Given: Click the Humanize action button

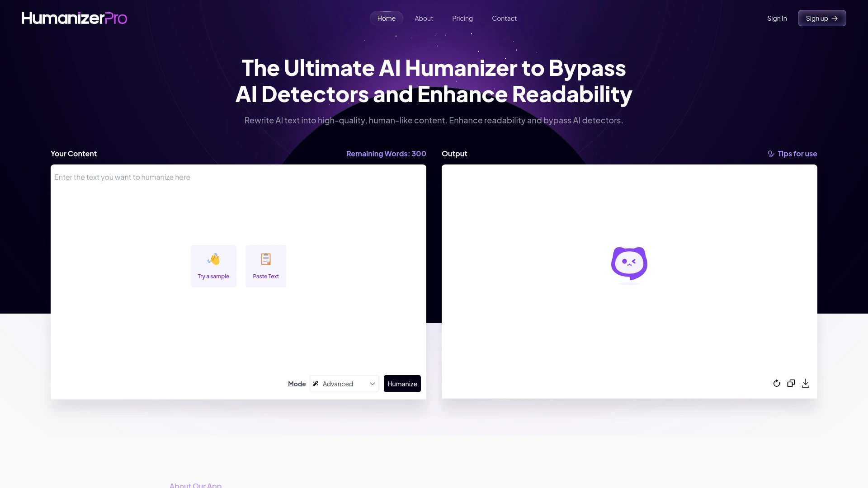Looking at the screenshot, I should click(402, 383).
